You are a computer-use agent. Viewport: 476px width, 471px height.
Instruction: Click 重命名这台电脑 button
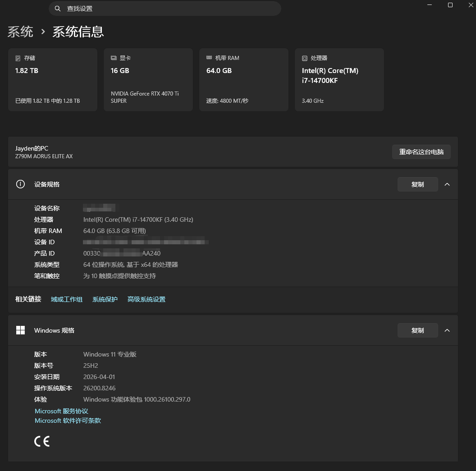click(x=421, y=152)
